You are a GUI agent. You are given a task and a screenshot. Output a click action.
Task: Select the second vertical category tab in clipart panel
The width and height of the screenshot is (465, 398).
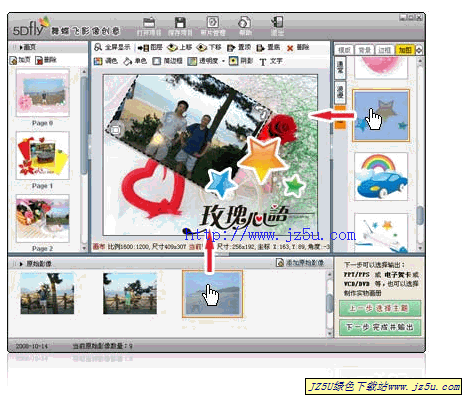click(340, 92)
